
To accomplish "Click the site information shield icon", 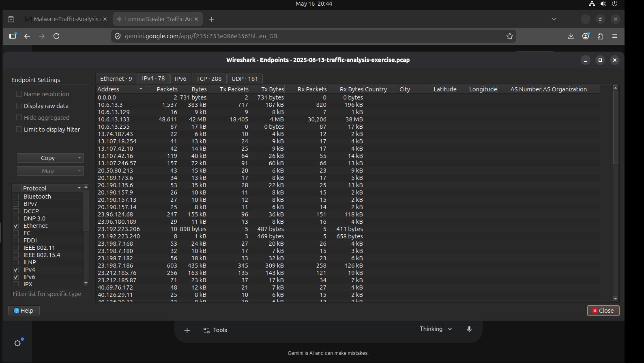I will click(x=118, y=36).
